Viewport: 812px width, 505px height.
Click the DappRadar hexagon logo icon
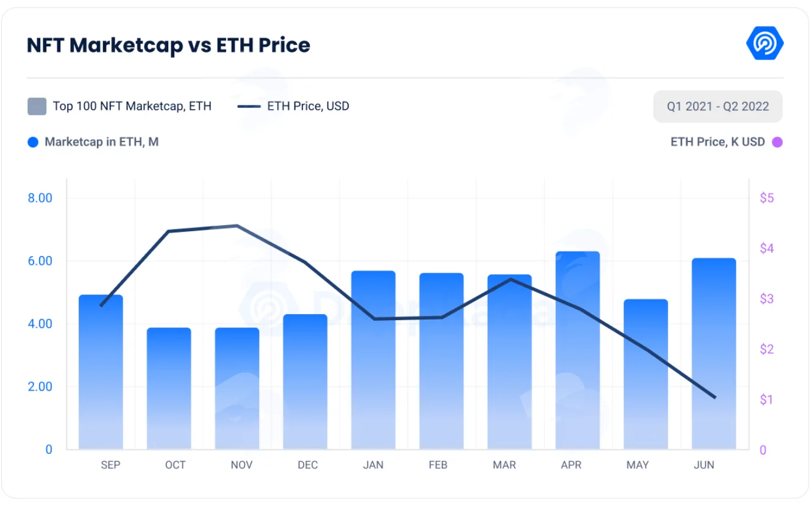764,43
